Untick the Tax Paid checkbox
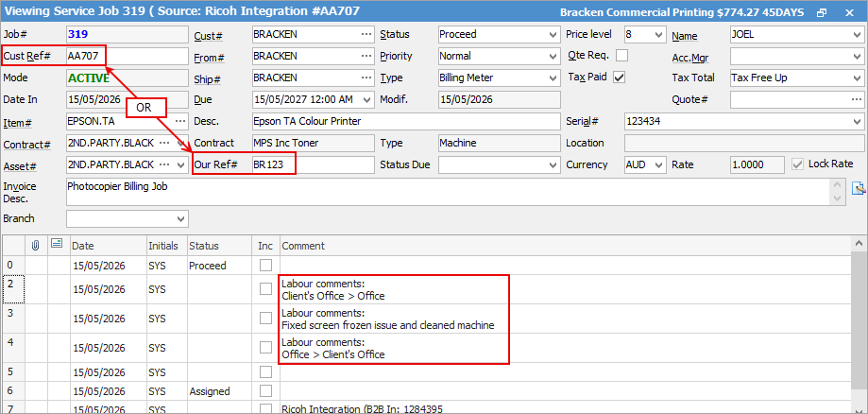868x414 pixels. pos(619,78)
